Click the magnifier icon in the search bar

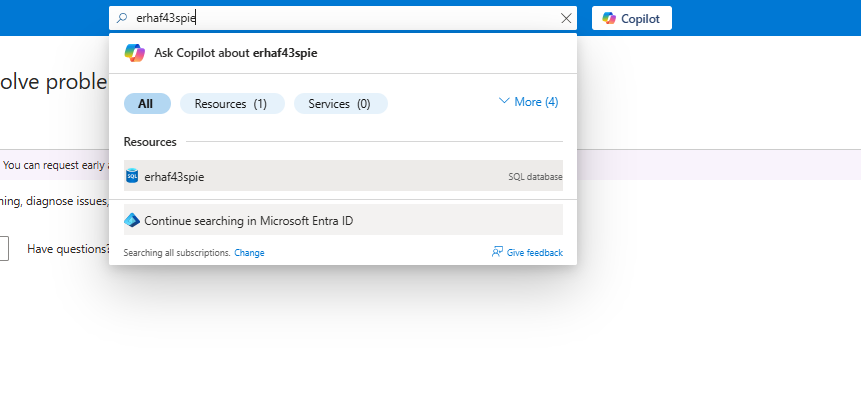[123, 18]
